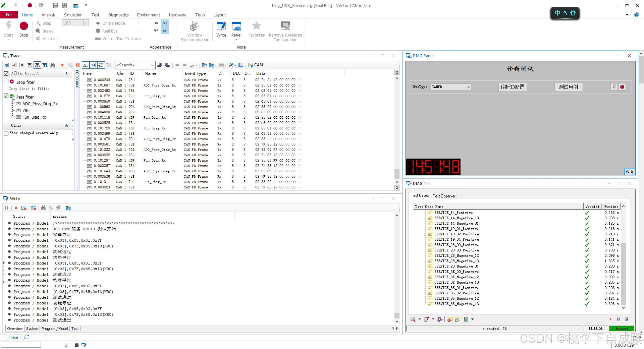Collapse the Other filter section
The height and width of the screenshot is (349, 644).
pos(66,126)
